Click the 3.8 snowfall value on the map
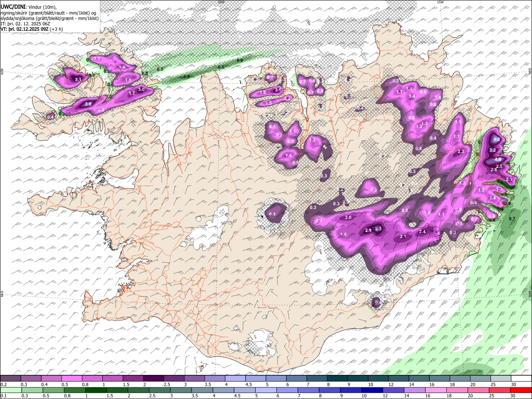Image resolution: width=532 pixels, height=399 pixels. click(88, 104)
